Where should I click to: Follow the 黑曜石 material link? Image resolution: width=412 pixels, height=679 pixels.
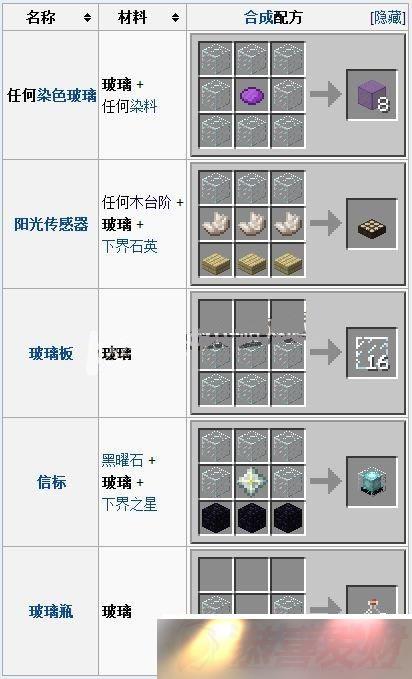pos(122,460)
